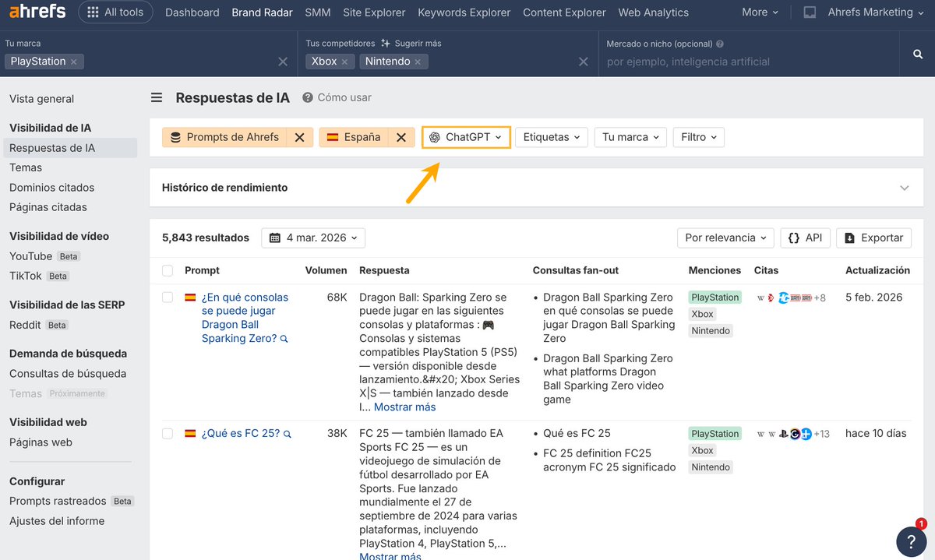Open Consultas de búsqueda

click(x=68, y=374)
